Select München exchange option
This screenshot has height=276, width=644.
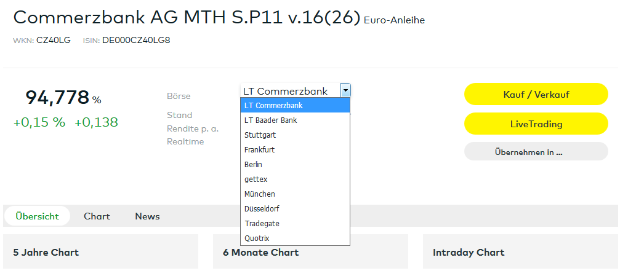pyautogui.click(x=260, y=194)
